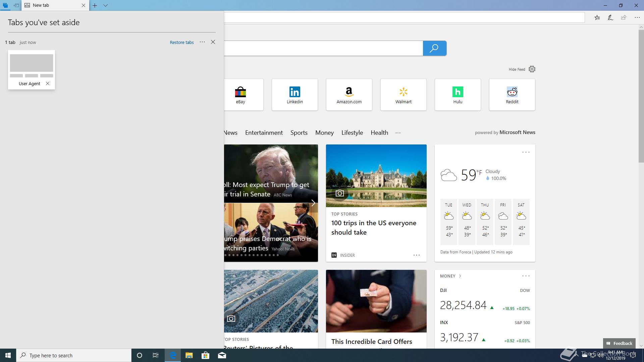
Task: Open the tabs you've set aside icon
Action: tap(5, 5)
